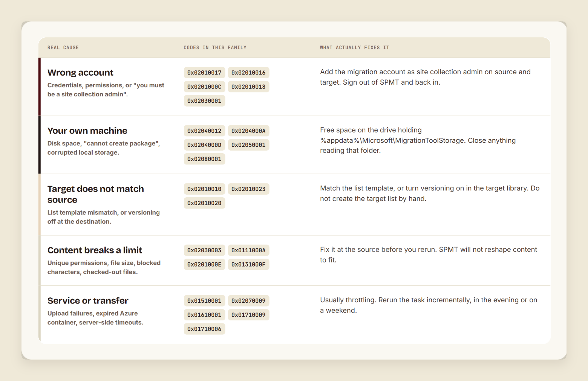This screenshot has height=381, width=588.
Task: Click the 0x01710009 code chip
Action: click(x=248, y=315)
